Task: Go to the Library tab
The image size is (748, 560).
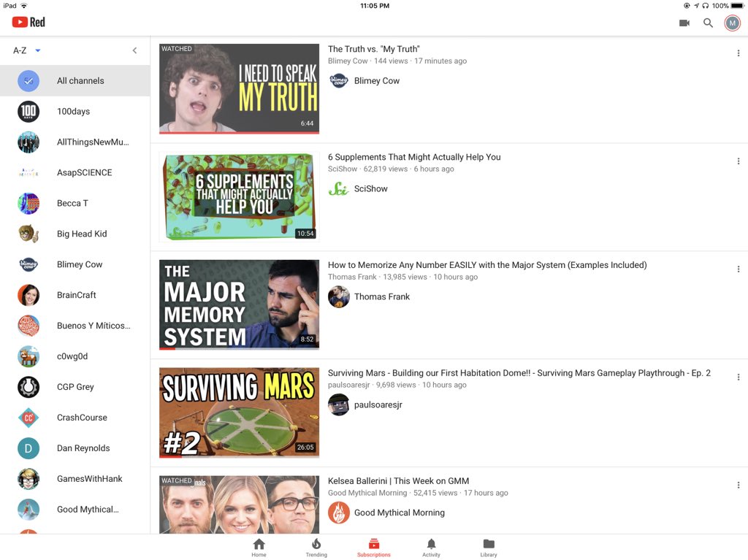Action: click(489, 548)
